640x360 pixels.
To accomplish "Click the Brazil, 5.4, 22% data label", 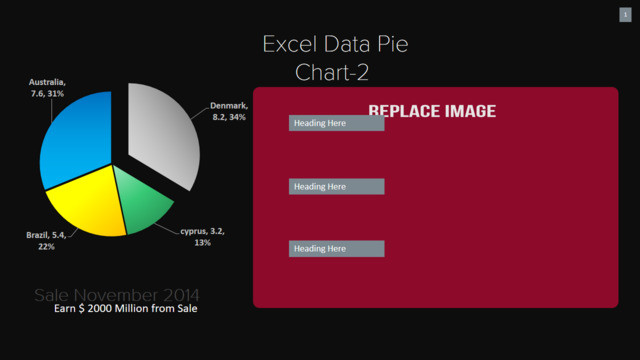I will (x=46, y=240).
